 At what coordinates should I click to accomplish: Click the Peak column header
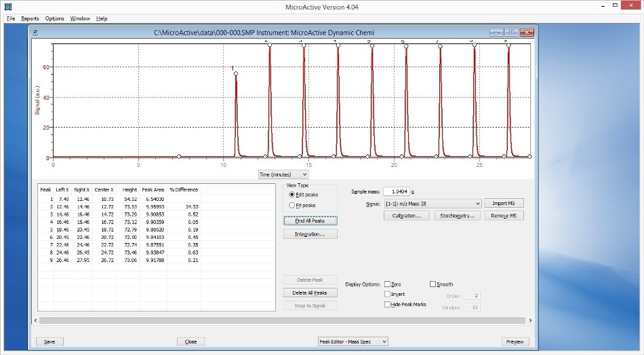click(x=45, y=189)
